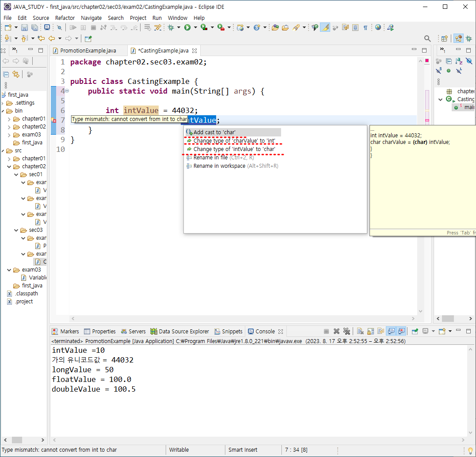The height and width of the screenshot is (457, 476).
Task: Click the Coverage run icon
Action: (x=204, y=27)
